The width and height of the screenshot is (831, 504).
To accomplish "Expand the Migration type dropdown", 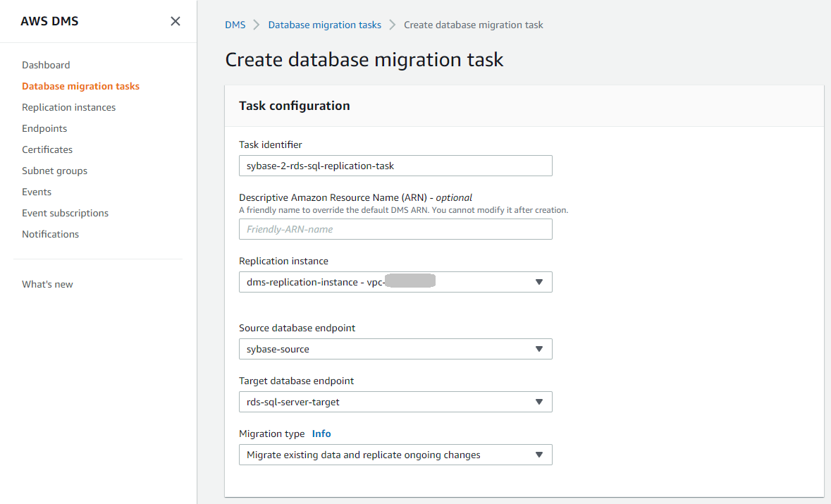I will pyautogui.click(x=395, y=455).
